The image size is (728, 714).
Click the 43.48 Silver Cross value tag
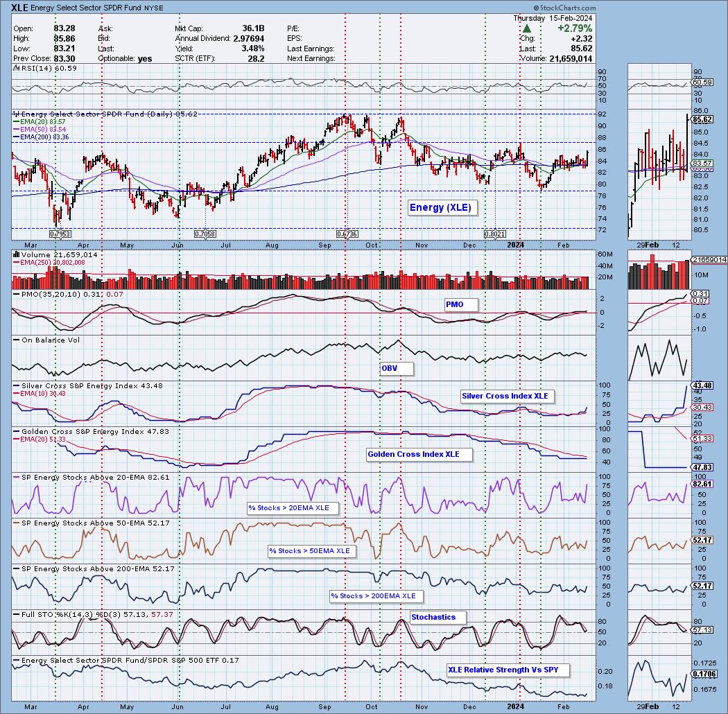pos(702,386)
